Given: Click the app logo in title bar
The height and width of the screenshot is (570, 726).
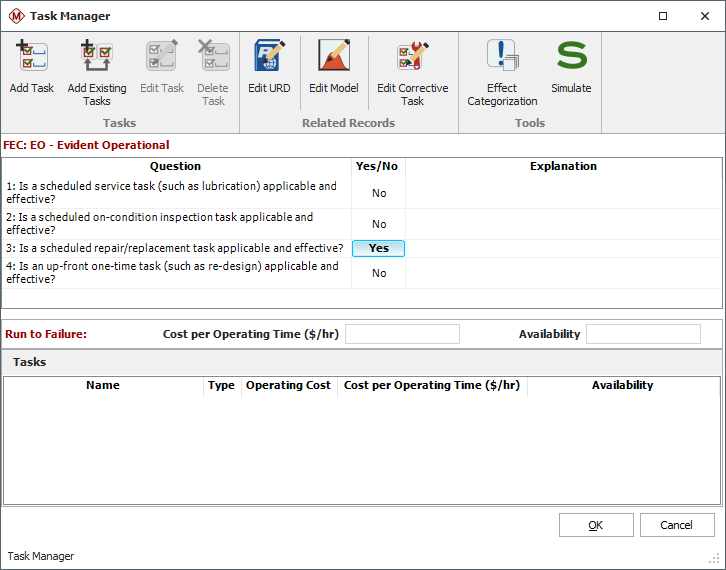Looking at the screenshot, I should coord(16,16).
